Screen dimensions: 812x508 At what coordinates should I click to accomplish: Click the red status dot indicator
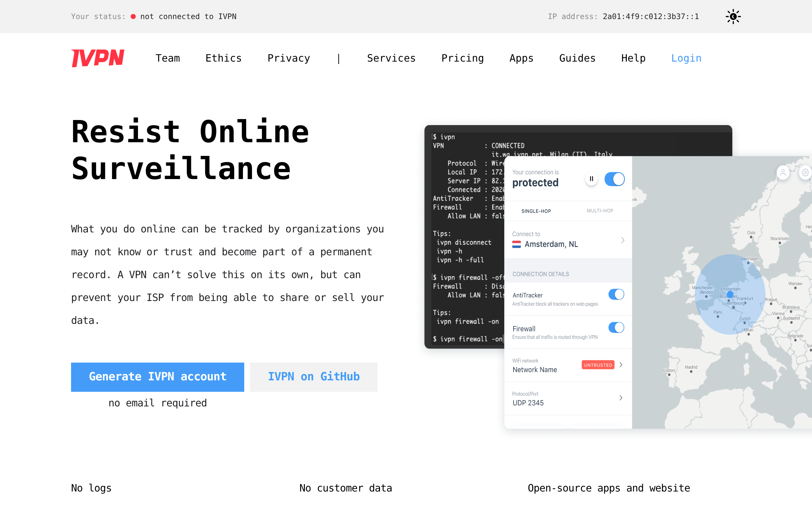(133, 17)
